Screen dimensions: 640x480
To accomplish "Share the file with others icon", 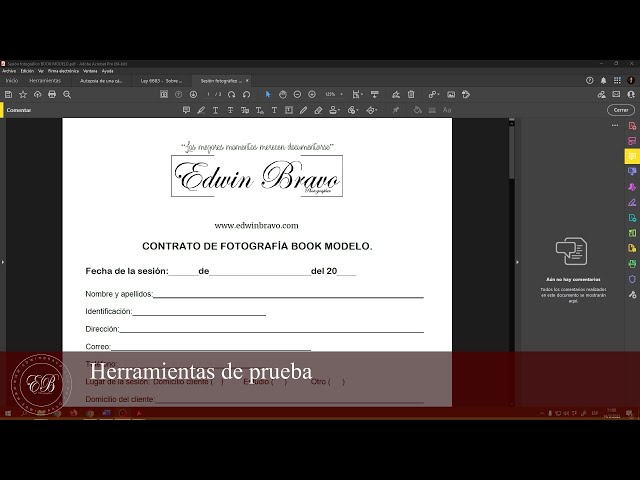I will pos(601,95).
